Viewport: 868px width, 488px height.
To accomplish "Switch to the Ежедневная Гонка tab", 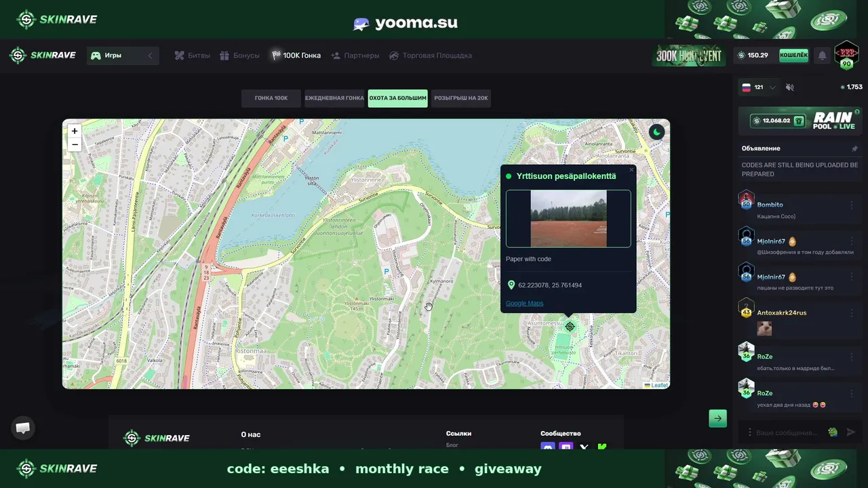I will pyautogui.click(x=334, y=98).
